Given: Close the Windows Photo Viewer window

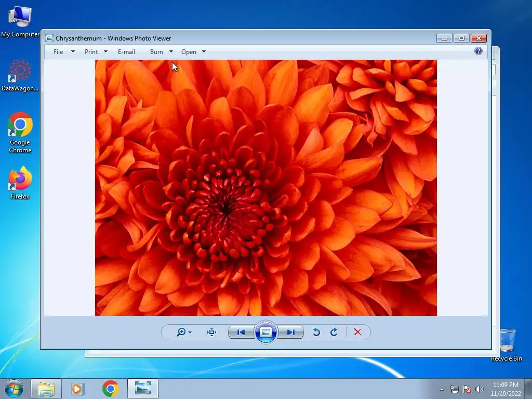Looking at the screenshot, I should point(478,38).
